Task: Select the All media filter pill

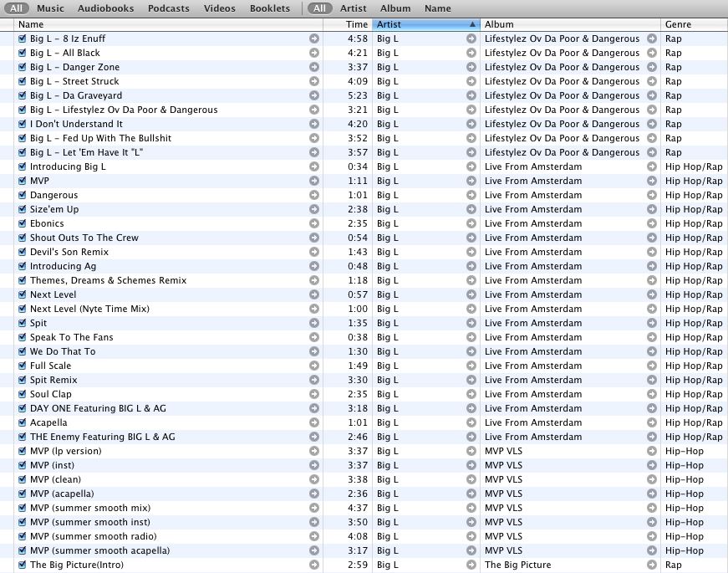Action: click(x=16, y=8)
